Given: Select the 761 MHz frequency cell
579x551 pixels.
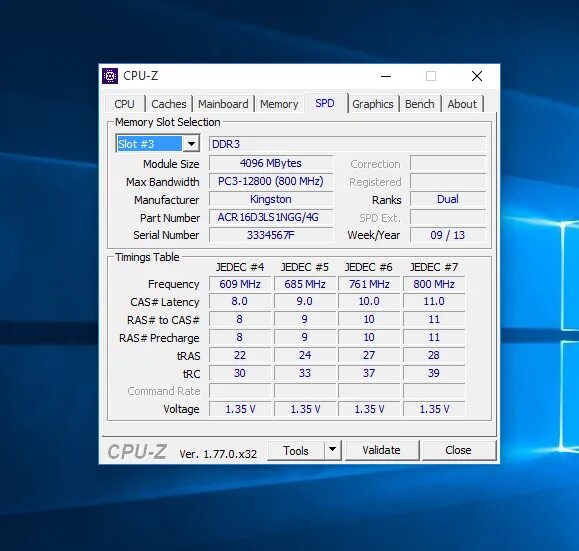Looking at the screenshot, I should (369, 284).
